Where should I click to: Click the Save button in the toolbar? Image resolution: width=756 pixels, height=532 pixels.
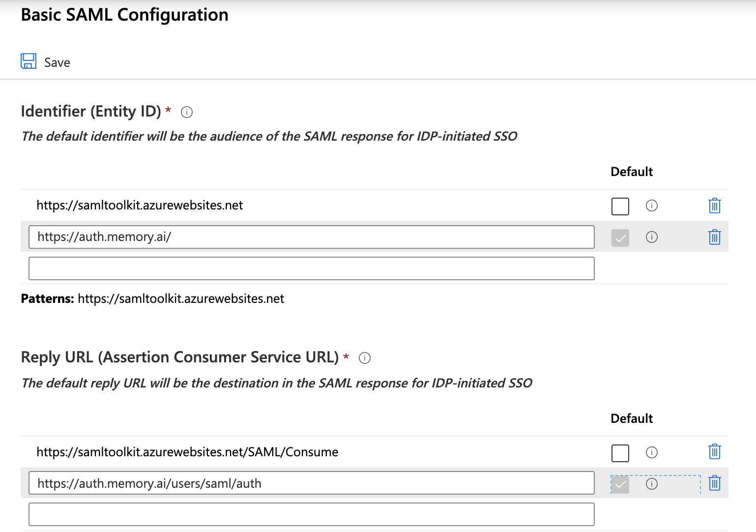click(x=46, y=62)
